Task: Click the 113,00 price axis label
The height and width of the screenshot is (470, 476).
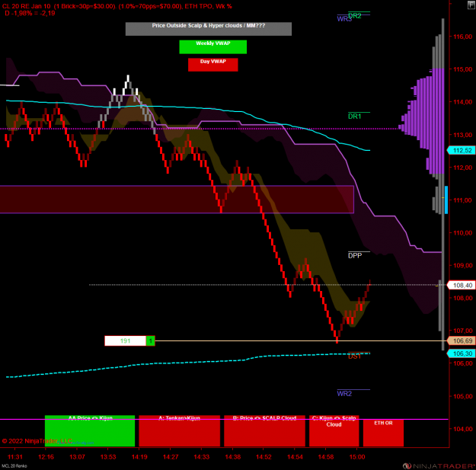Action: click(x=462, y=135)
